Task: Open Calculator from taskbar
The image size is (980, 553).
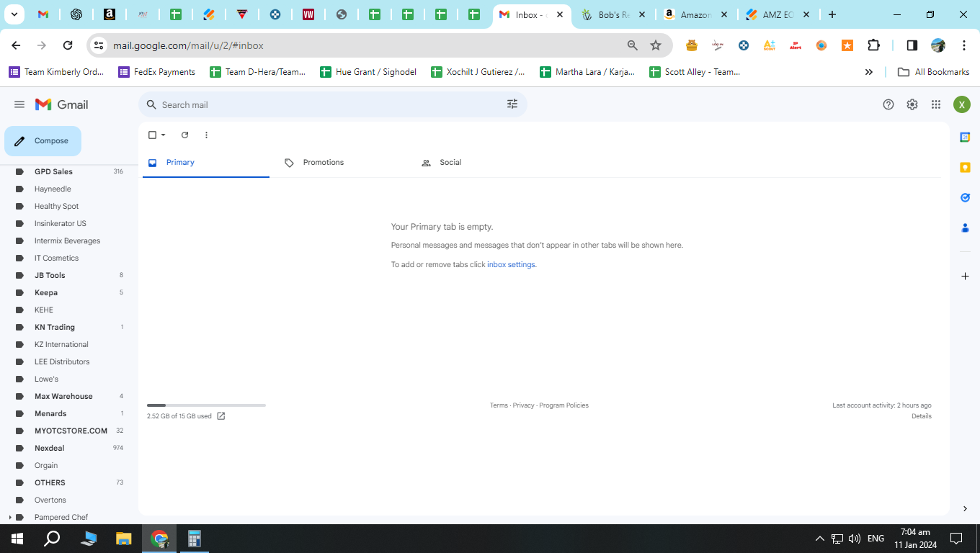Action: [x=194, y=539]
